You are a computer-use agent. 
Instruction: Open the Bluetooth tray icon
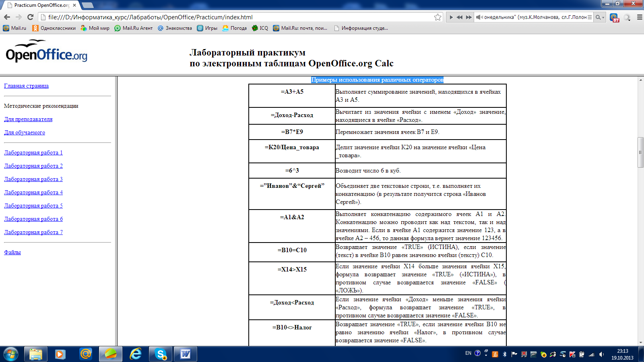[505, 354]
